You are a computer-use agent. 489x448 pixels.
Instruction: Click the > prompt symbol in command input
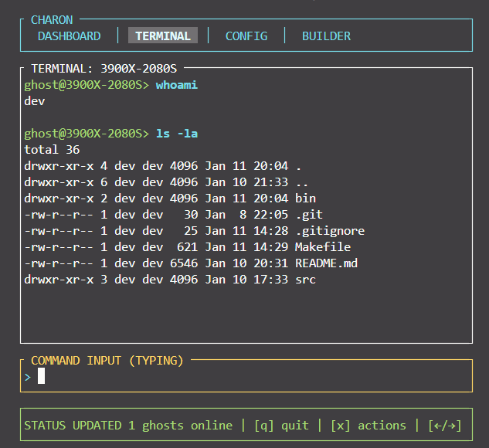click(x=28, y=377)
